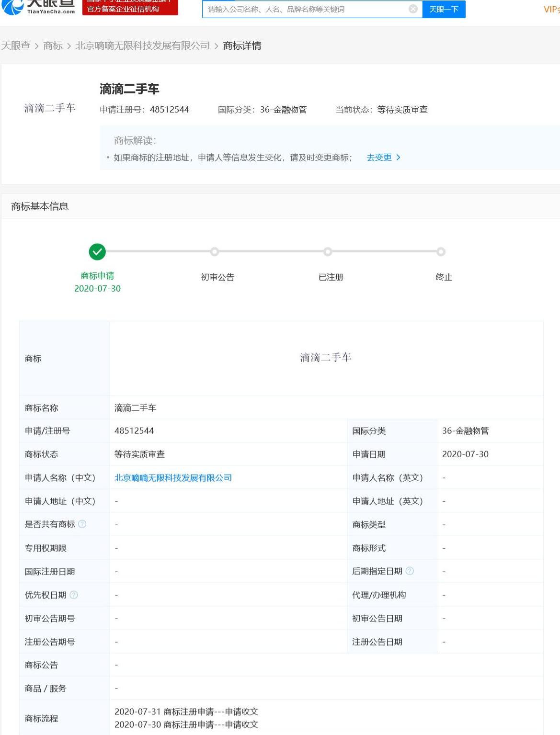Open applicant link 北京嘀嘀无限科技发展有限公司 in table
The height and width of the screenshot is (735, 560).
tap(173, 478)
